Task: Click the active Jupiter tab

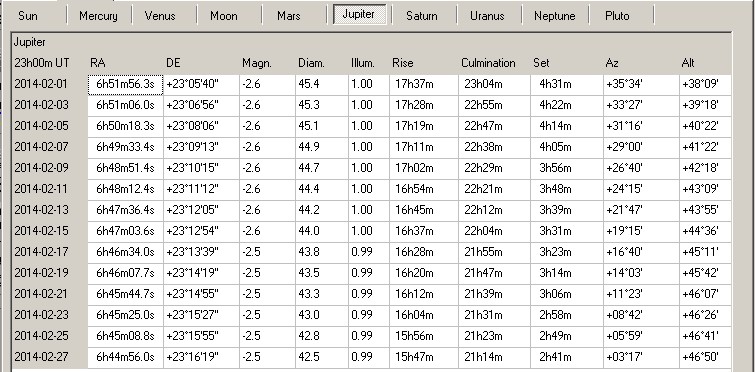Action: tap(359, 14)
